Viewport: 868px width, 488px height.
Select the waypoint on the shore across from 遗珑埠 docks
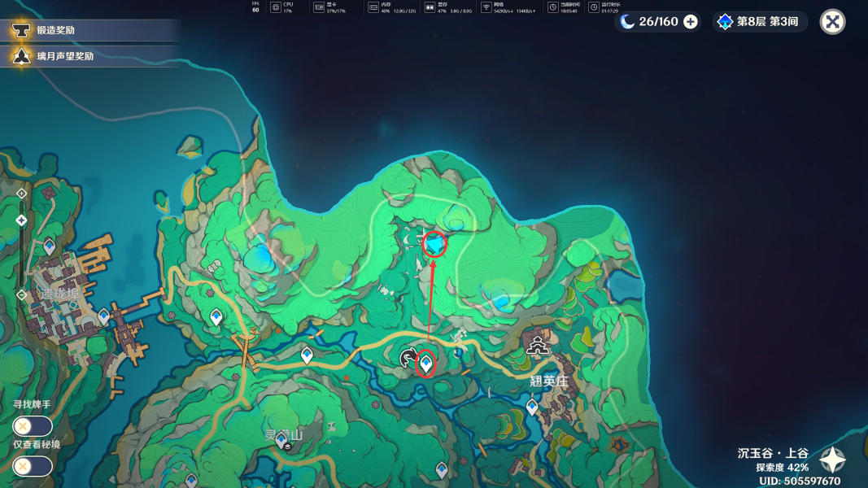pos(216,316)
